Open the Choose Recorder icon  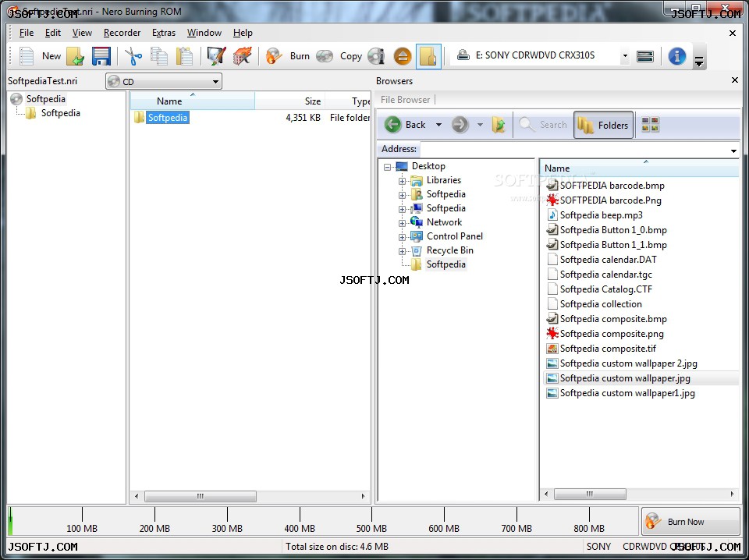coord(645,56)
